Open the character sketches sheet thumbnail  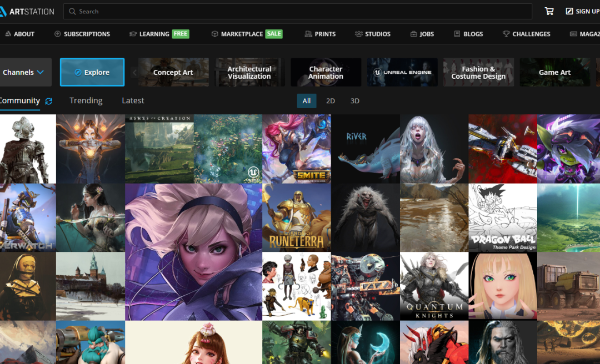coord(297,286)
